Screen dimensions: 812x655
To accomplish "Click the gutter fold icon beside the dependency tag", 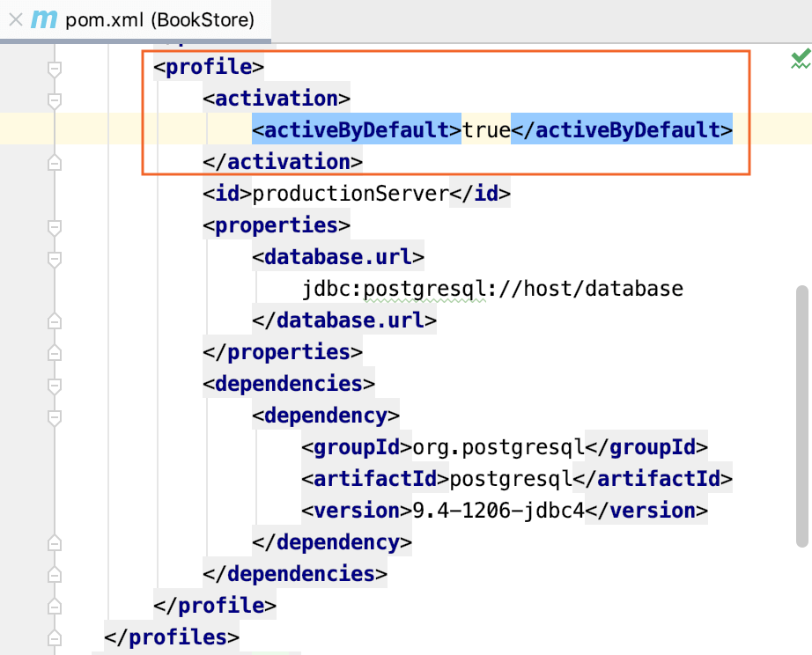I will (55, 415).
